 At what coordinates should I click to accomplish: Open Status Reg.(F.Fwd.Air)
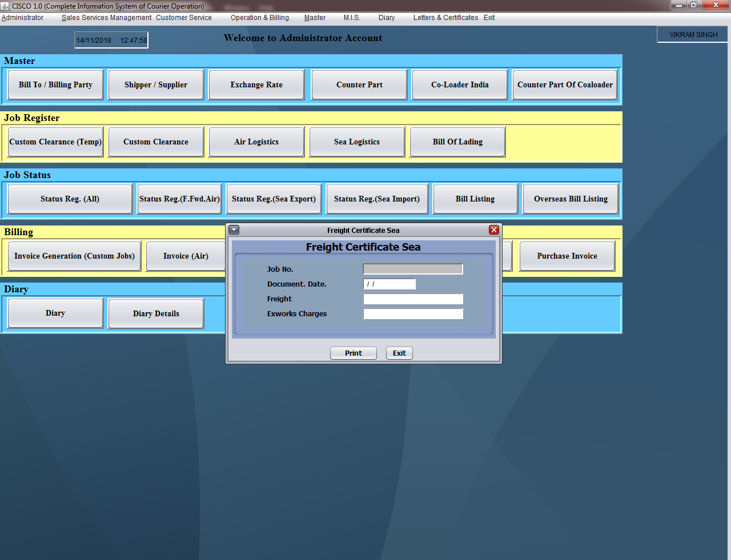pyautogui.click(x=179, y=199)
